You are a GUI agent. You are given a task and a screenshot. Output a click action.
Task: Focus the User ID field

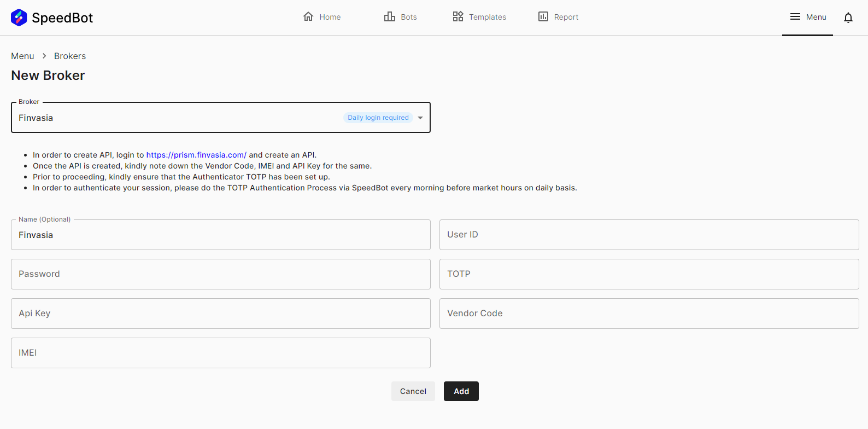[649, 235]
